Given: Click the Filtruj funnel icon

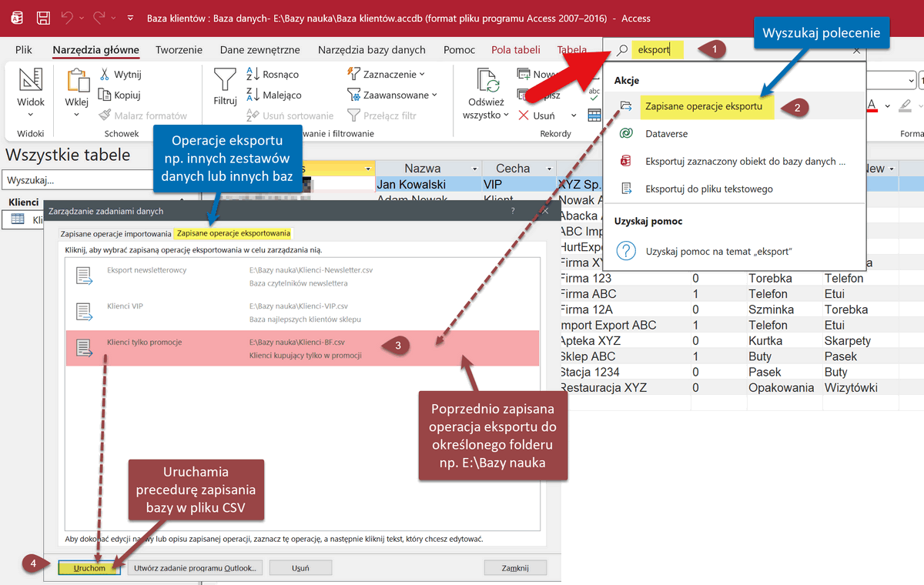Looking at the screenshot, I should [x=225, y=79].
